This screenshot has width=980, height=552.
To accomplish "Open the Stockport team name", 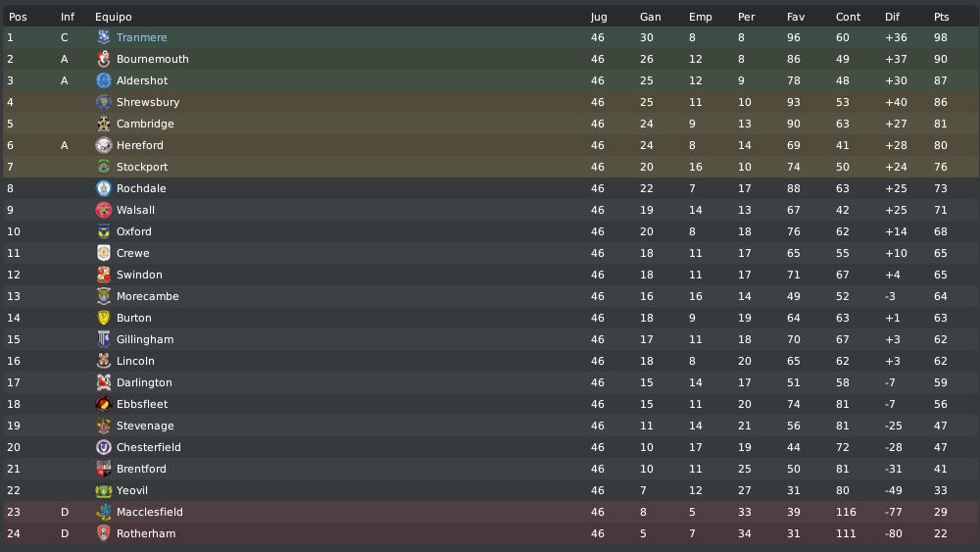I will [x=142, y=167].
